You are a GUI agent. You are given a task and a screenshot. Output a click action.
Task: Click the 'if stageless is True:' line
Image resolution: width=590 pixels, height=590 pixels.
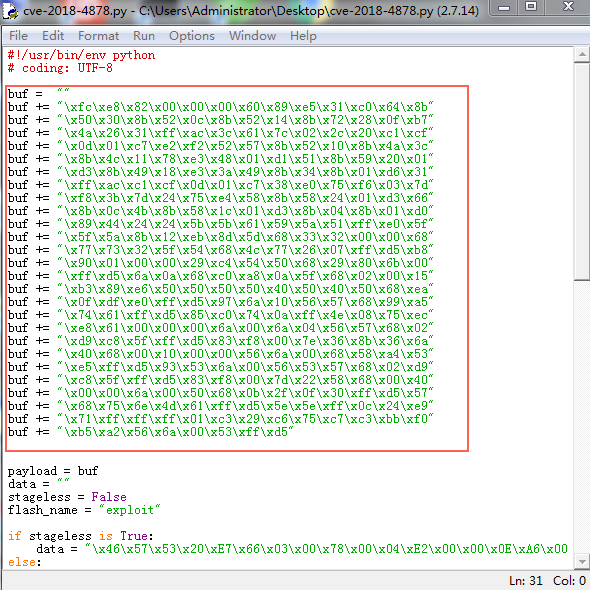(x=81, y=536)
